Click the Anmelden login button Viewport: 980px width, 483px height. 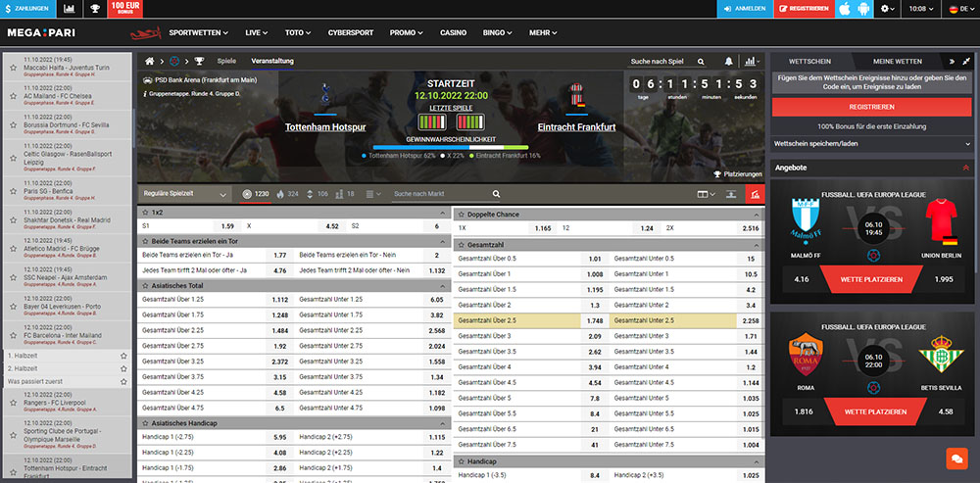point(745,9)
